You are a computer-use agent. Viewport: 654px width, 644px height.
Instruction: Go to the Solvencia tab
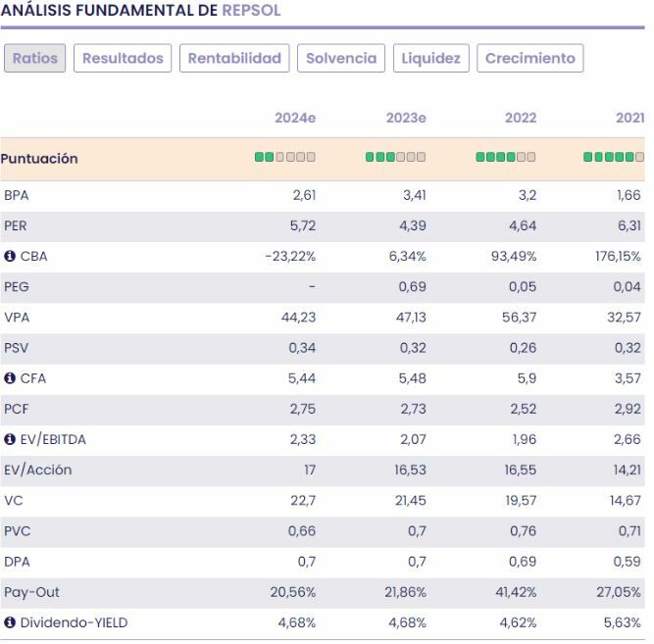coord(341,58)
